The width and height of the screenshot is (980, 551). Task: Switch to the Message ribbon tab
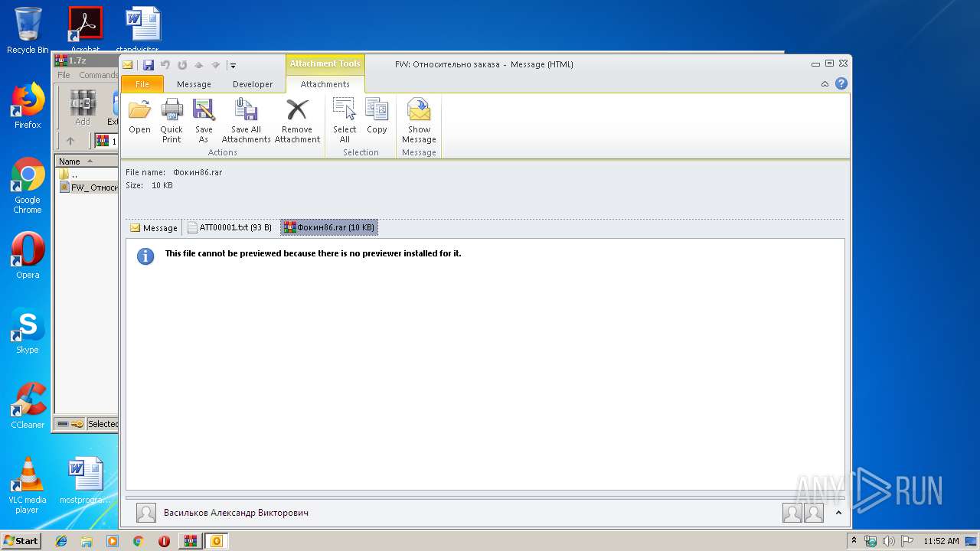pyautogui.click(x=194, y=84)
